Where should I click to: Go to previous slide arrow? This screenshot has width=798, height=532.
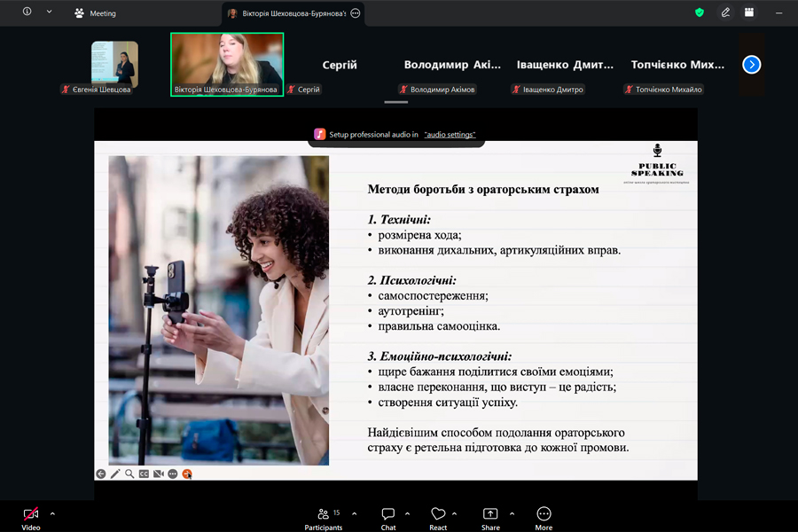101,473
